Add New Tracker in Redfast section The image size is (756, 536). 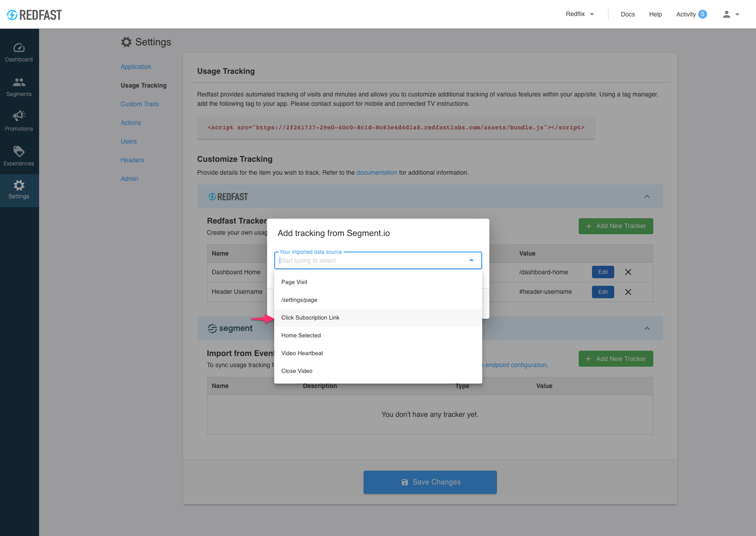616,226
